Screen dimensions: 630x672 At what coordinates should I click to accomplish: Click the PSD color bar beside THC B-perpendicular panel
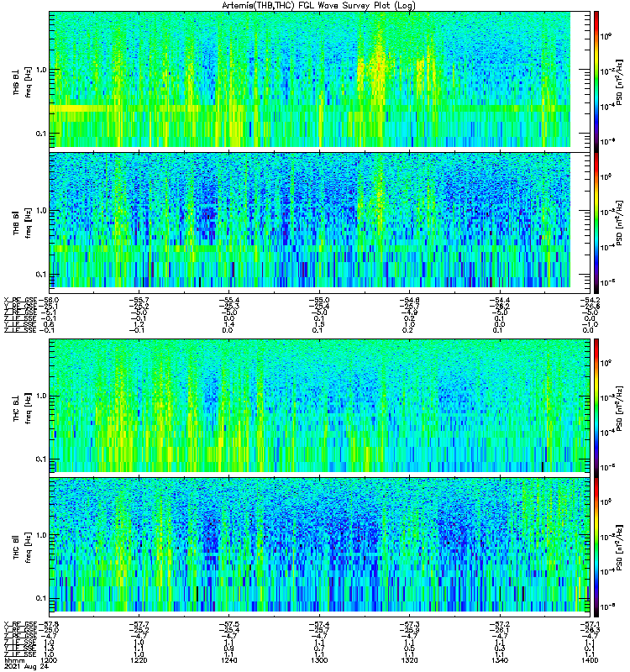[x=596, y=408]
